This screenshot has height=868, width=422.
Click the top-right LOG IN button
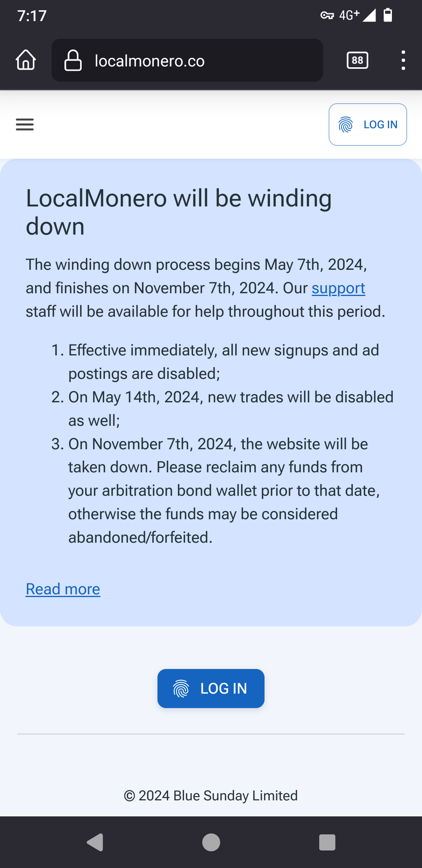click(368, 124)
